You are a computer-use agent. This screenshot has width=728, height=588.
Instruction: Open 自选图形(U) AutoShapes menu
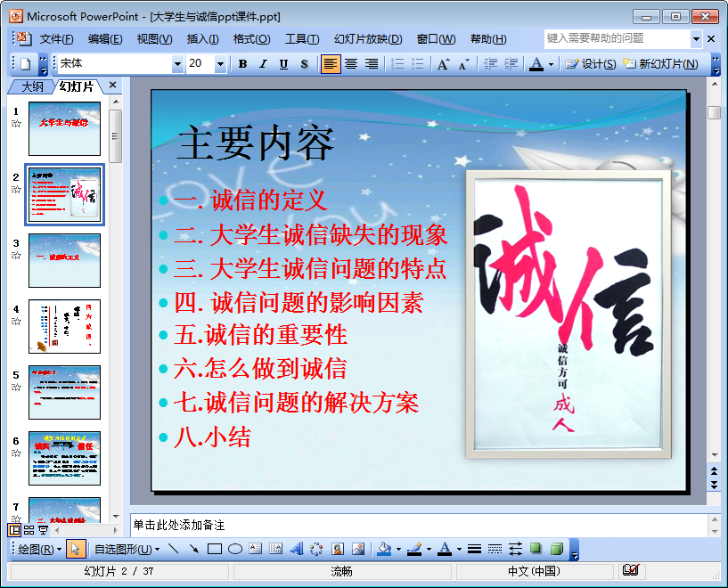(127, 550)
